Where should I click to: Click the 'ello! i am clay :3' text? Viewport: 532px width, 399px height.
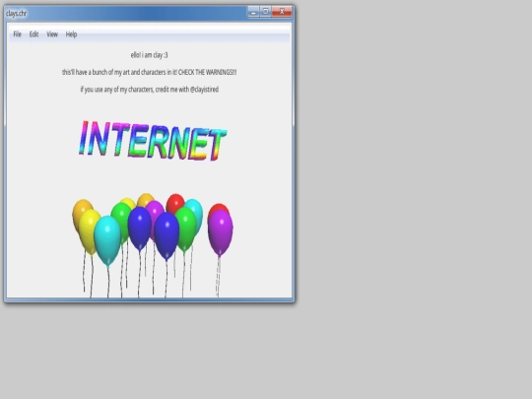[x=150, y=55]
